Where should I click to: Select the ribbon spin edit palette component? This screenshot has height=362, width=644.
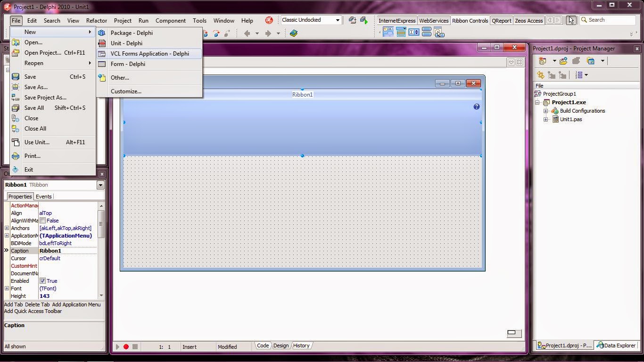click(x=414, y=32)
